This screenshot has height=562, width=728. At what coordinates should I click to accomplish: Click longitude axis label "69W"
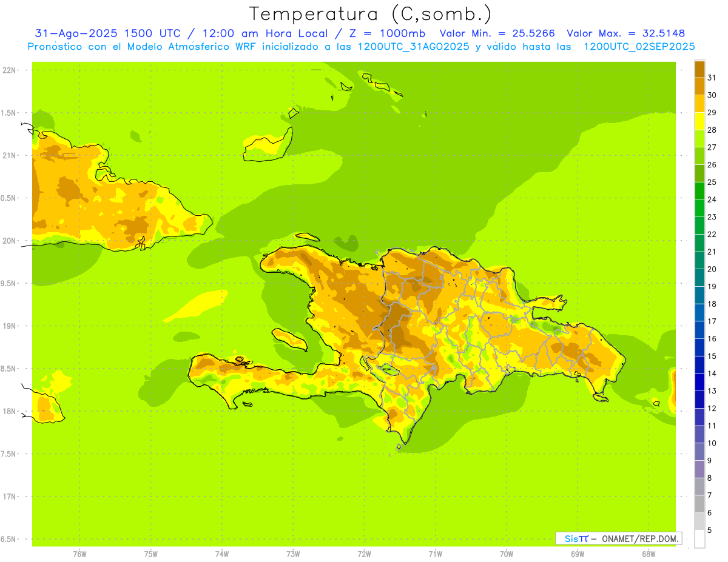(x=578, y=554)
